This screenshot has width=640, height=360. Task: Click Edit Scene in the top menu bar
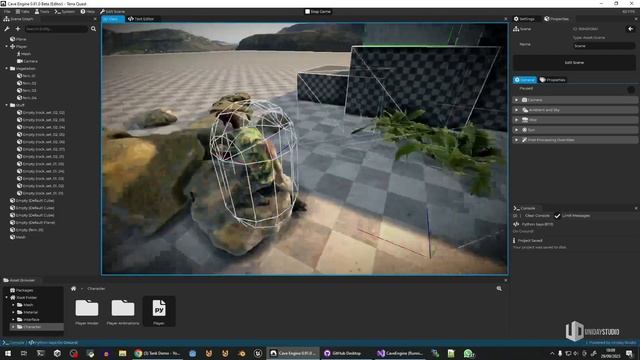113,12
